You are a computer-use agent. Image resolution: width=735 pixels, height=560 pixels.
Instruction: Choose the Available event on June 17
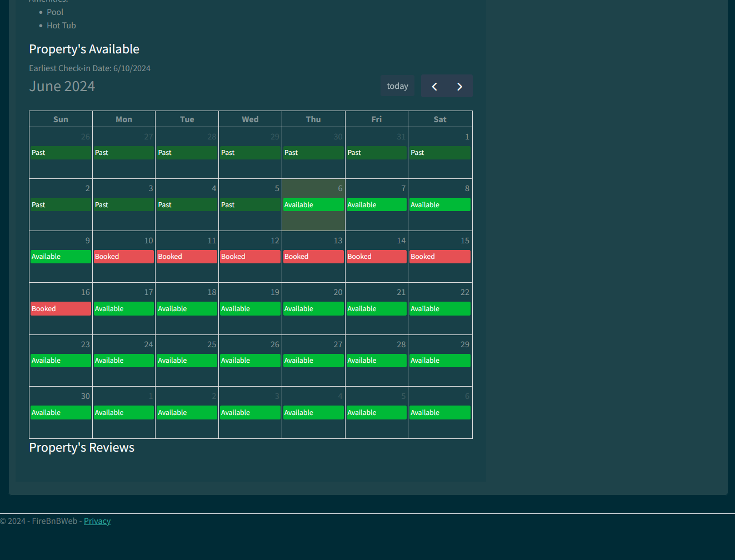click(x=124, y=309)
